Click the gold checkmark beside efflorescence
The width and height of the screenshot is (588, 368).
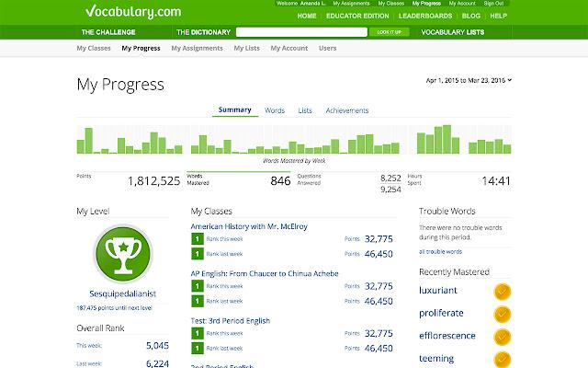(503, 337)
